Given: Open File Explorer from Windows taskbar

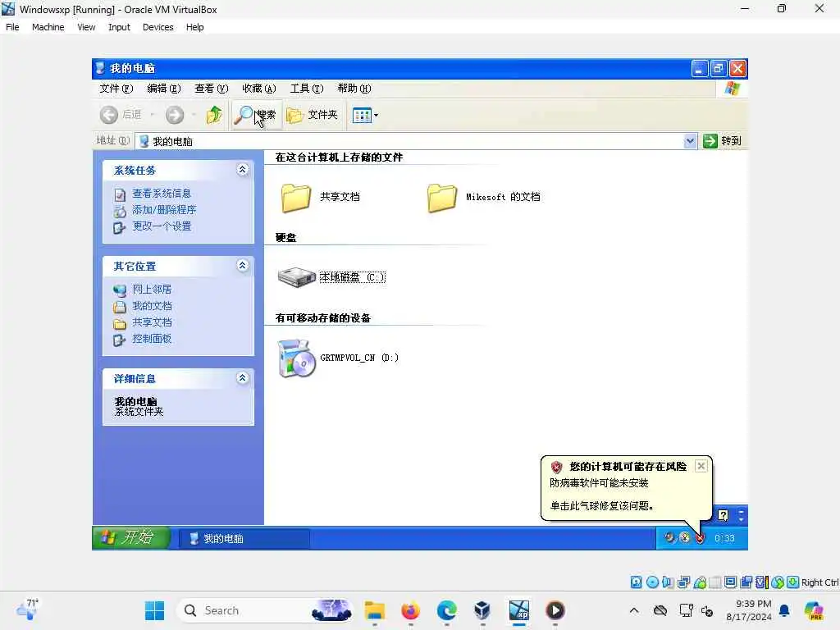Looking at the screenshot, I should (374, 610).
